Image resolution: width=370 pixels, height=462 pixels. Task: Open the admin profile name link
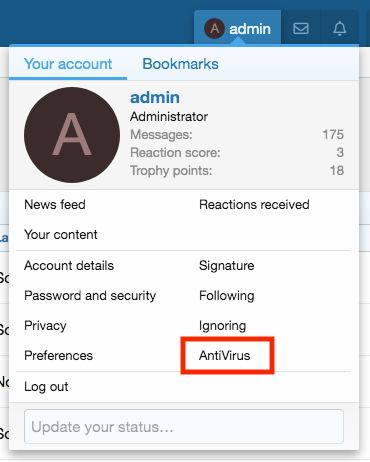[x=155, y=97]
